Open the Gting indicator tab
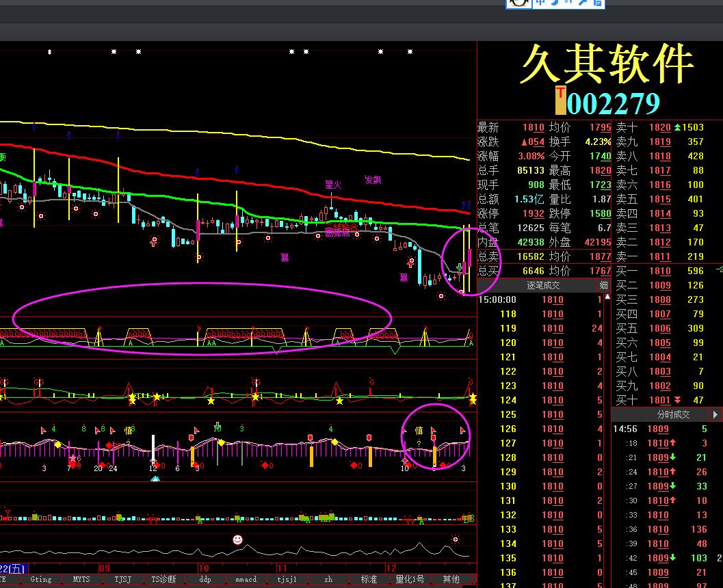The width and height of the screenshot is (723, 588). (x=40, y=579)
